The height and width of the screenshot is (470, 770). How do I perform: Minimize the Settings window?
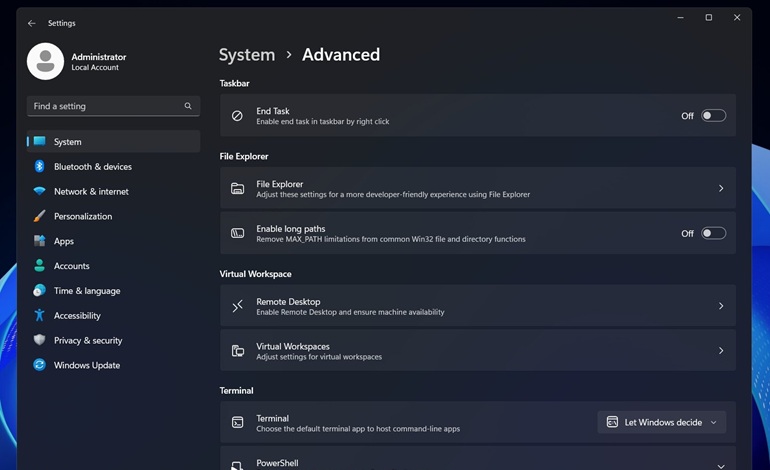point(681,18)
